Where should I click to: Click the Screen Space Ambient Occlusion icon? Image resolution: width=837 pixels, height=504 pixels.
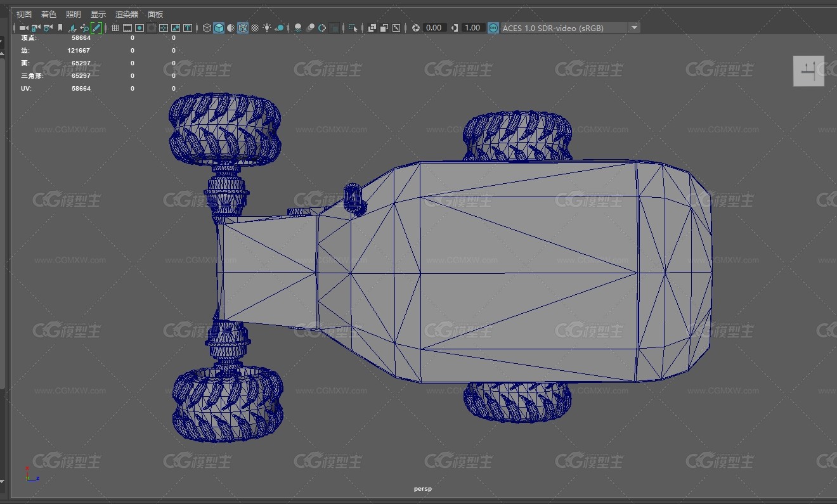[298, 28]
